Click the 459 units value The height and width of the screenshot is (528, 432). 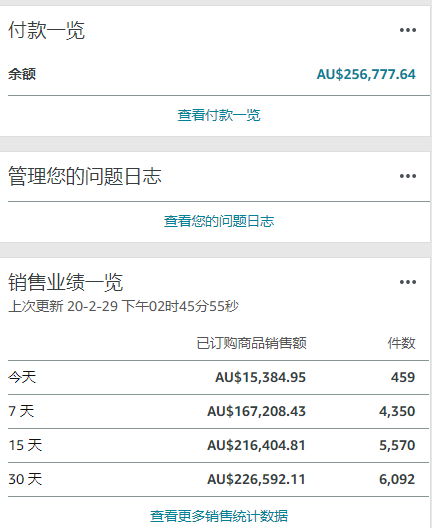(403, 377)
